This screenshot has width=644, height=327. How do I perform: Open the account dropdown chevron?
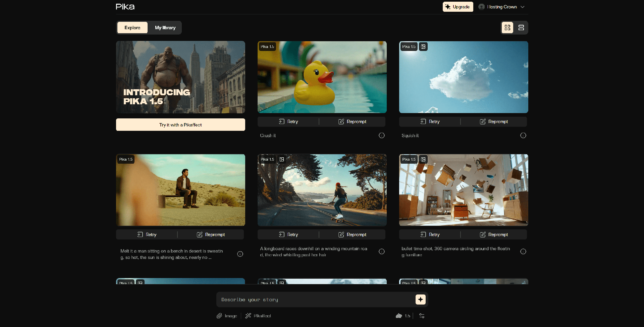click(x=523, y=7)
